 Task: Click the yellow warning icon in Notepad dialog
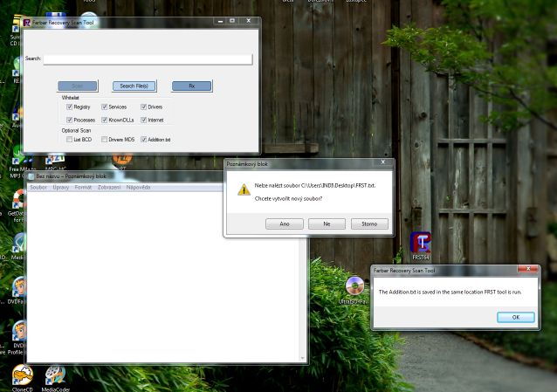[x=244, y=189]
